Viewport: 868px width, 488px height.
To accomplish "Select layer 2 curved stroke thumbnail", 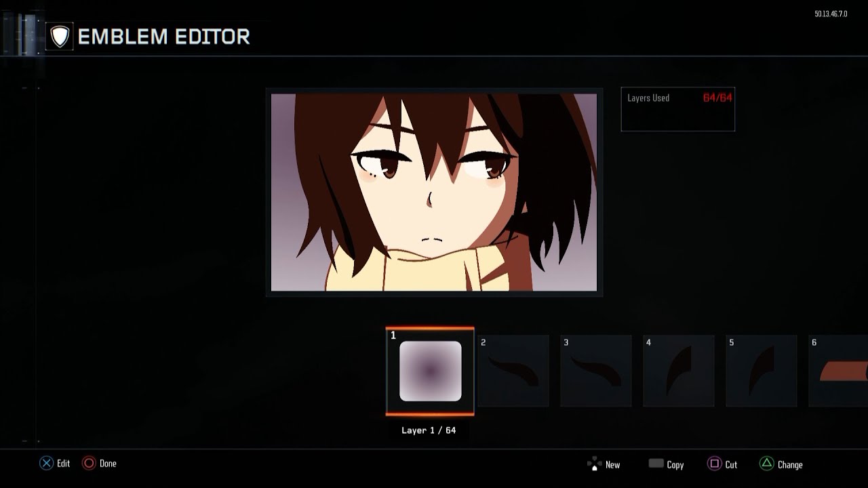I will pos(513,371).
